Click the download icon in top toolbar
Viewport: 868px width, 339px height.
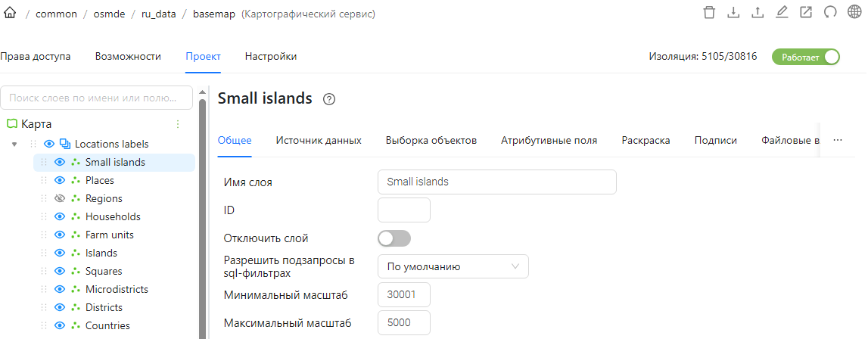(x=733, y=13)
